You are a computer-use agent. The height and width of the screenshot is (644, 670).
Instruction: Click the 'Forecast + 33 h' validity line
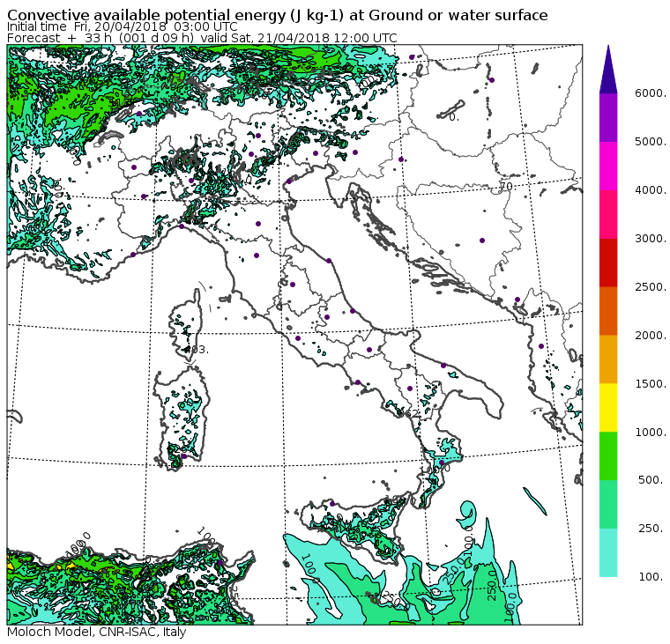pyautogui.click(x=202, y=38)
